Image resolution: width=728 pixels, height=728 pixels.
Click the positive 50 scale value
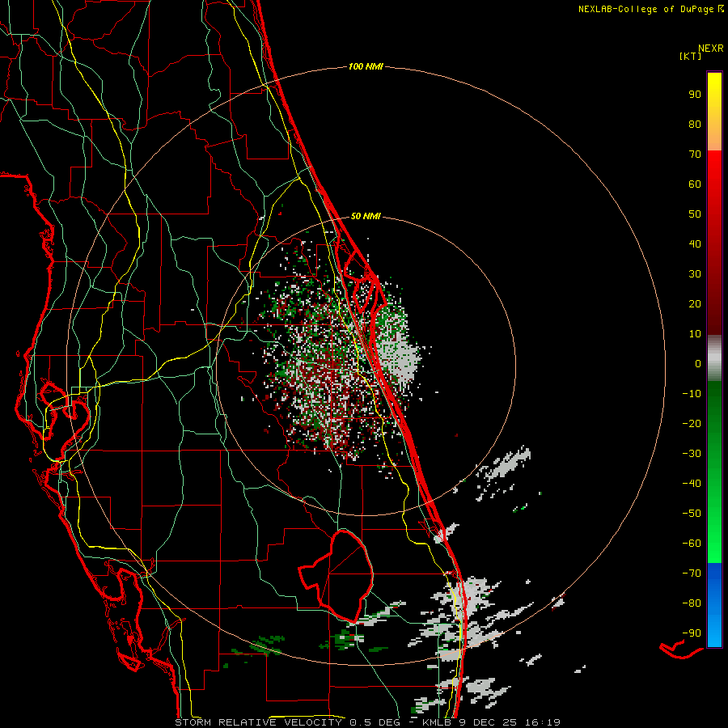[695, 214]
